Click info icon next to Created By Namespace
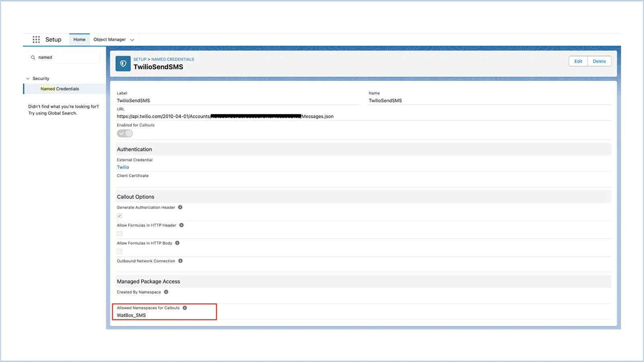644x362 pixels. [166, 292]
